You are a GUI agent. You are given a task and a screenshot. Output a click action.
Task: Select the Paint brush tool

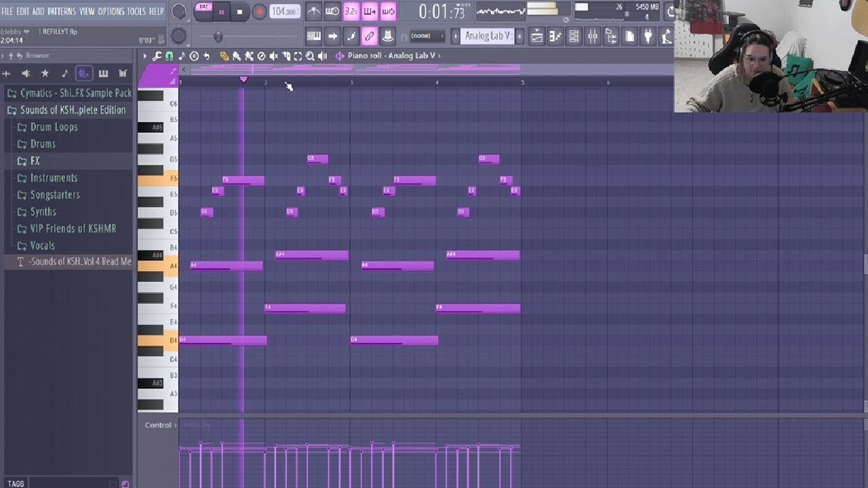tap(237, 56)
